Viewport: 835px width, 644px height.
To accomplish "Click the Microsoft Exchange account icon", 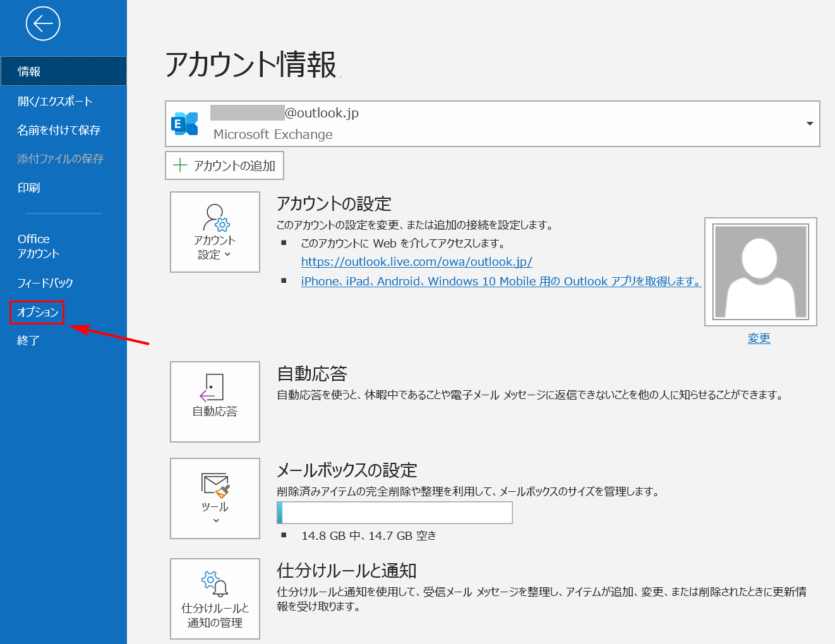I will coord(185,124).
